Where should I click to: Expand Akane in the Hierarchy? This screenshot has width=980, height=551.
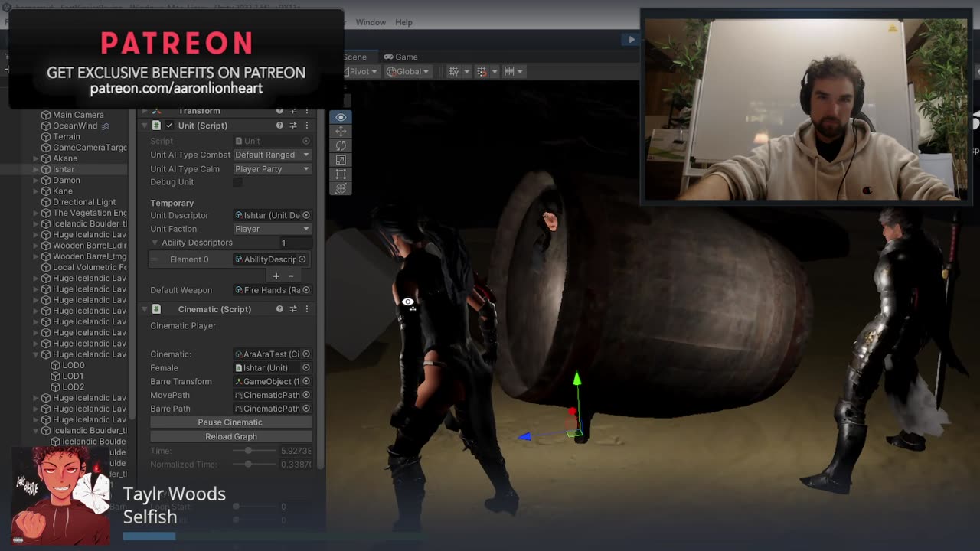point(35,158)
